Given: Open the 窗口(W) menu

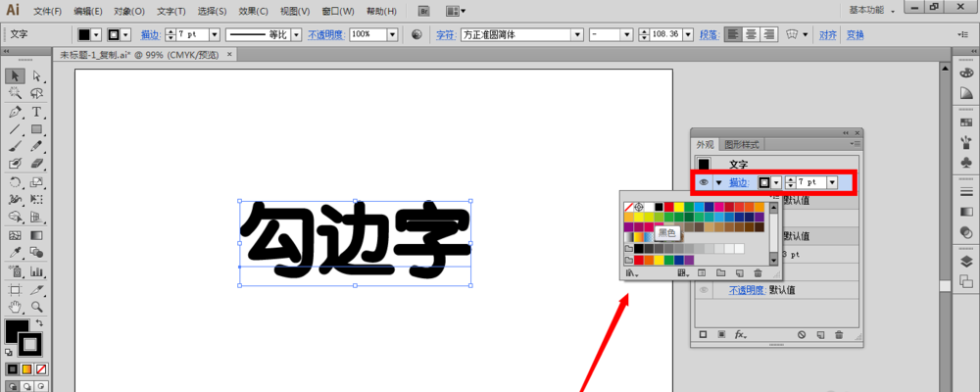Looking at the screenshot, I should (x=338, y=11).
